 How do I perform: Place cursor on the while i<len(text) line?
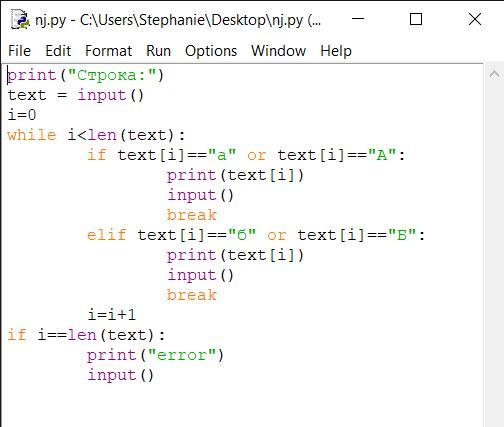tap(96, 135)
